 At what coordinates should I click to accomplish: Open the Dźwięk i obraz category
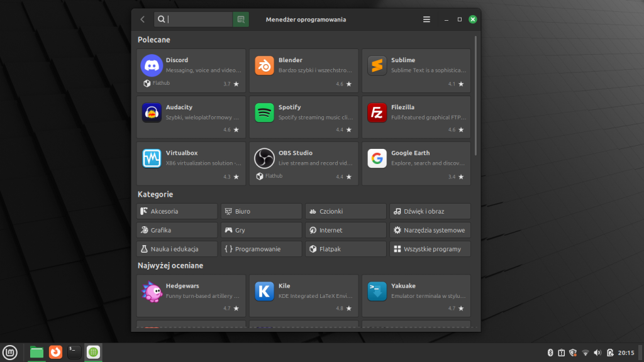430,211
